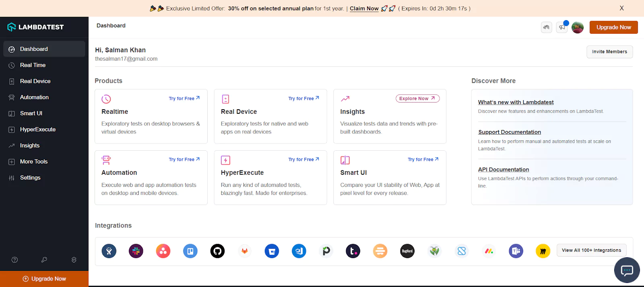Screen dimensions: 644x287
Task: Open the Trello integration icon
Action: point(190,251)
